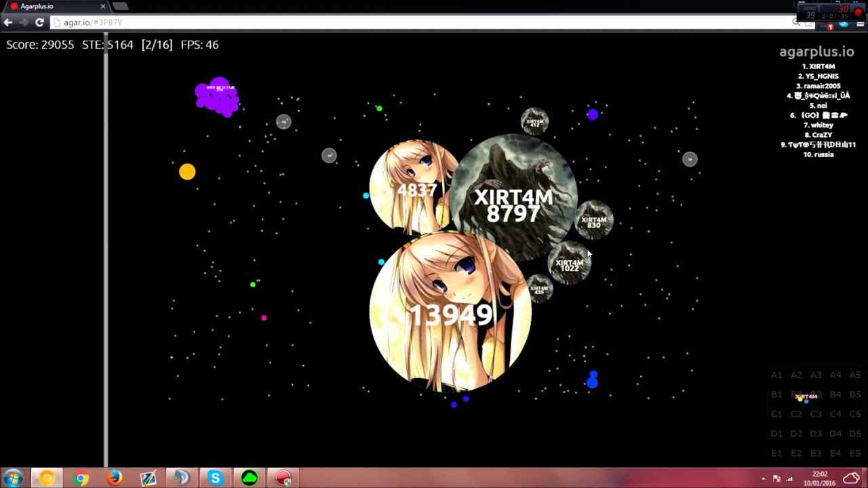Click the XIRT4M 412 cell

tap(535, 121)
